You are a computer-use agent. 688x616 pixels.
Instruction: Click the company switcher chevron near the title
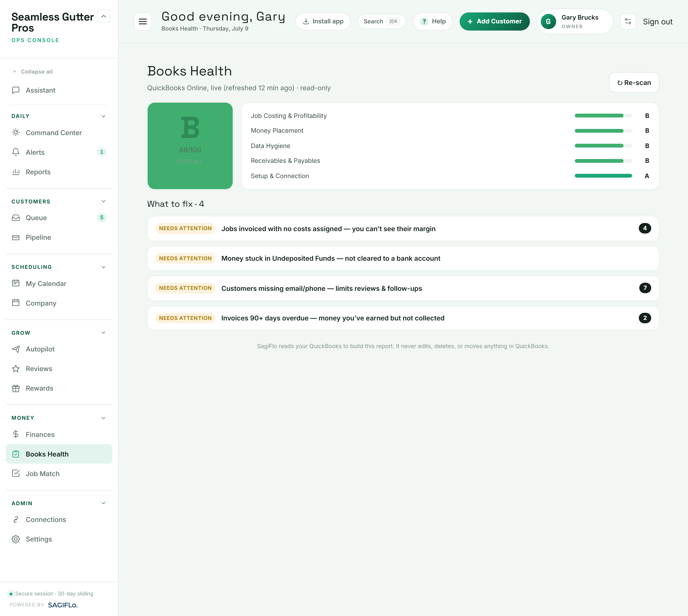click(104, 16)
